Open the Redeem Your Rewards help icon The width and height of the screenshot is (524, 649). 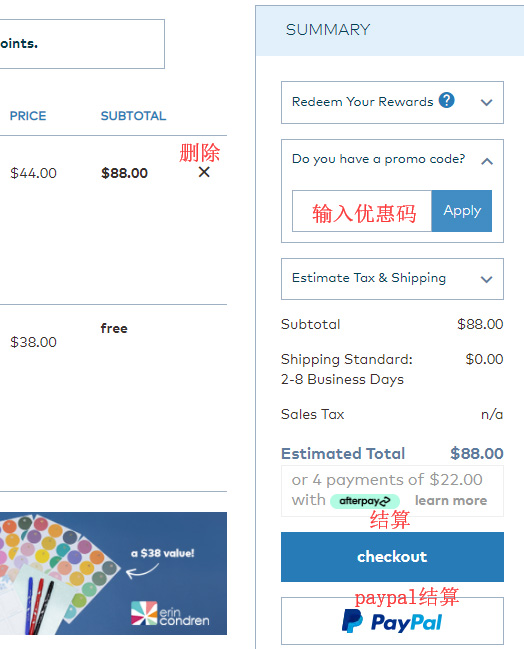(447, 100)
